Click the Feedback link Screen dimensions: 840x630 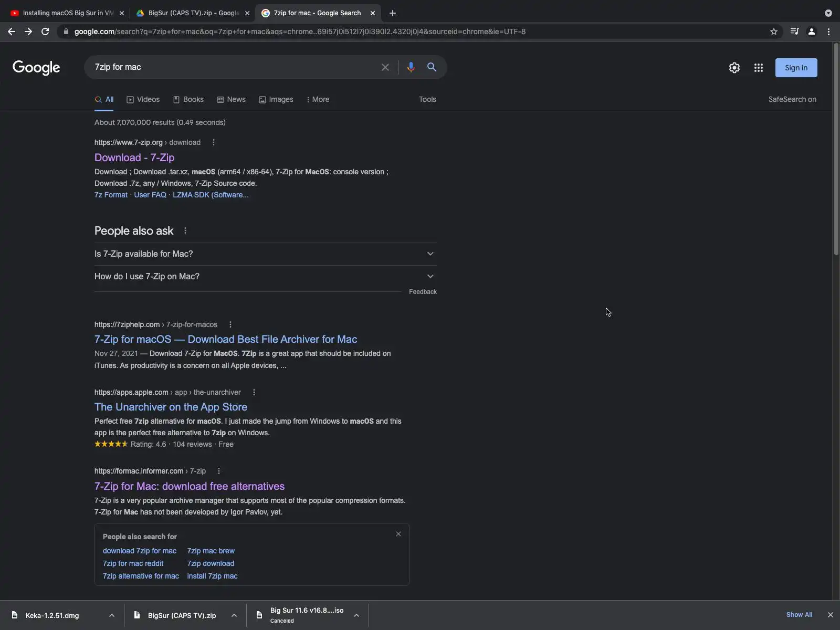(423, 292)
